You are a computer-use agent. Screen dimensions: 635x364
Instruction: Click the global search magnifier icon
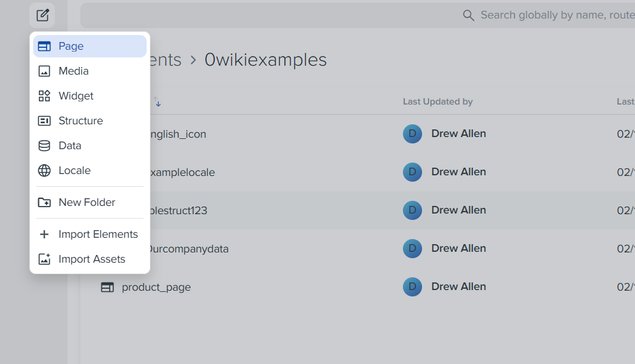click(469, 15)
